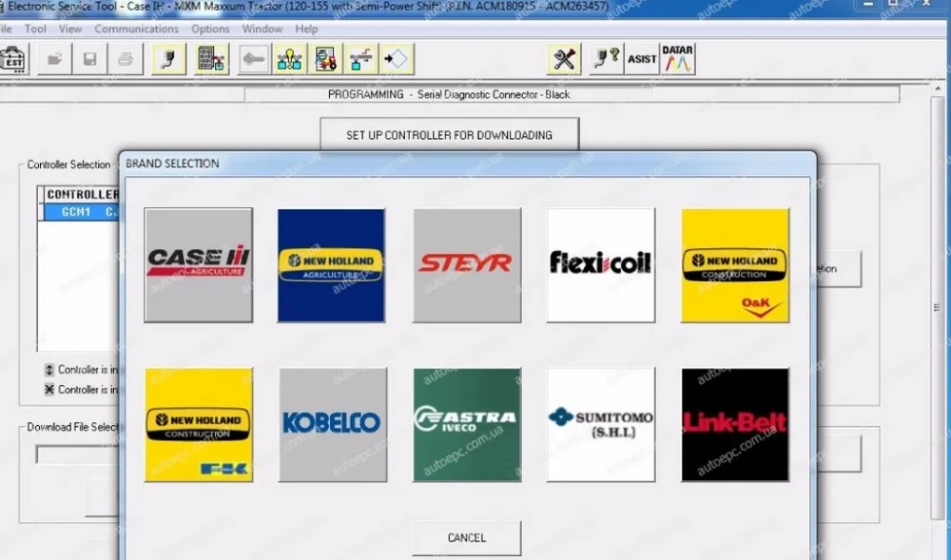951x560 pixels.
Task: Click the save floppy disk icon
Action: pyautogui.click(x=89, y=59)
